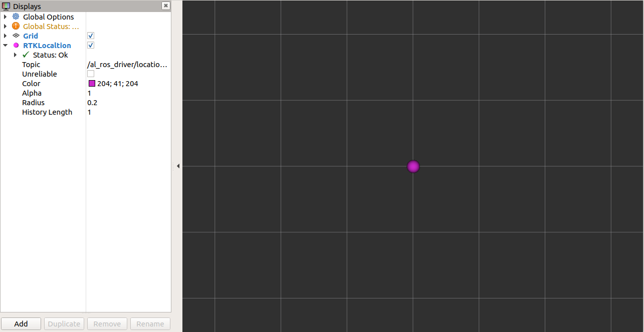Disable the RTKLocaltion display checkbox
644x332 pixels.
pyautogui.click(x=91, y=45)
